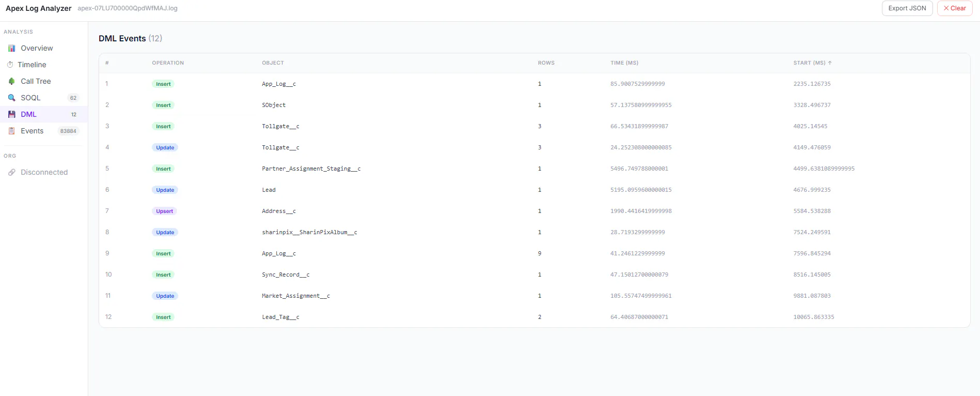Sort by ROWS column header
Screen dimensions: 980x396
pos(546,63)
